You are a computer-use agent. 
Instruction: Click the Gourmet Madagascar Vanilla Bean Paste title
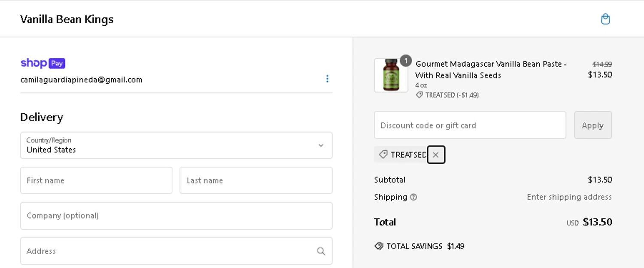(x=491, y=70)
